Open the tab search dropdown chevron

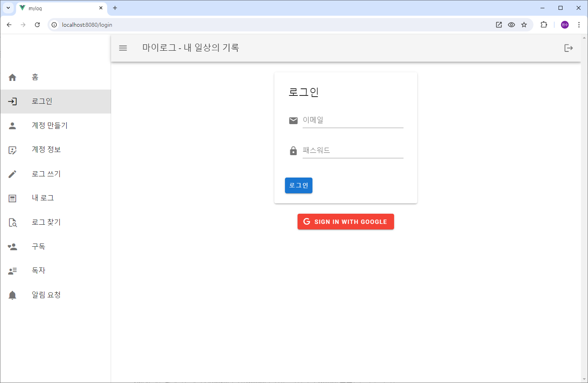click(8, 8)
